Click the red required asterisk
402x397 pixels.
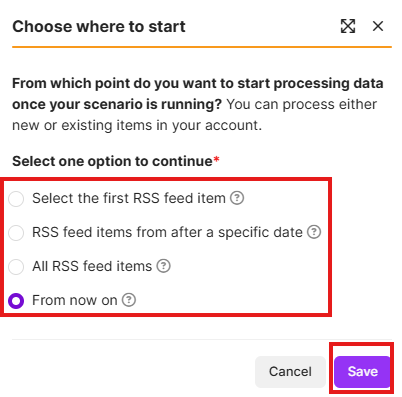click(216, 159)
